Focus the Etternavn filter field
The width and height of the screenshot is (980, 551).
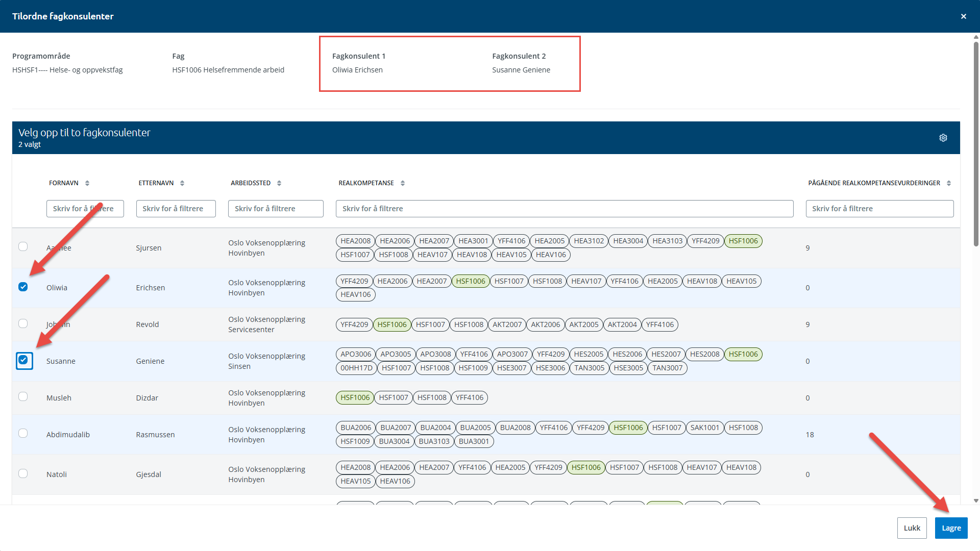(176, 209)
